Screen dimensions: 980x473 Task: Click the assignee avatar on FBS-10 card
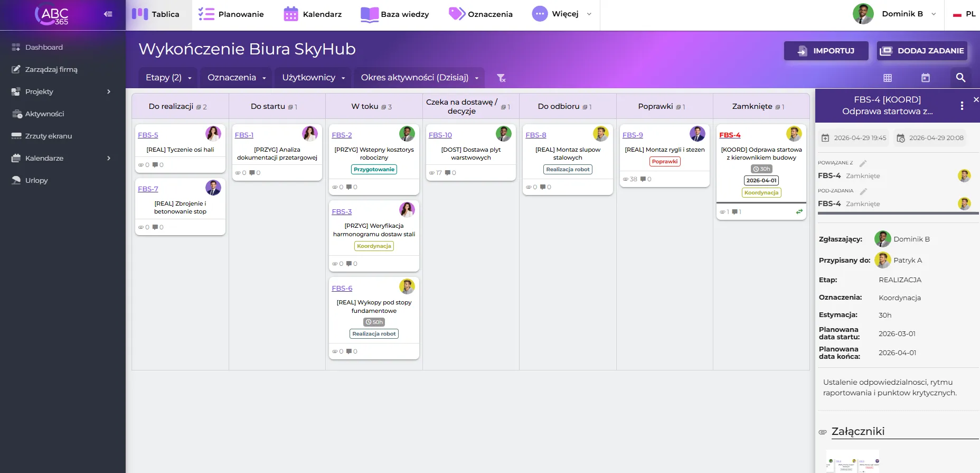pos(504,134)
